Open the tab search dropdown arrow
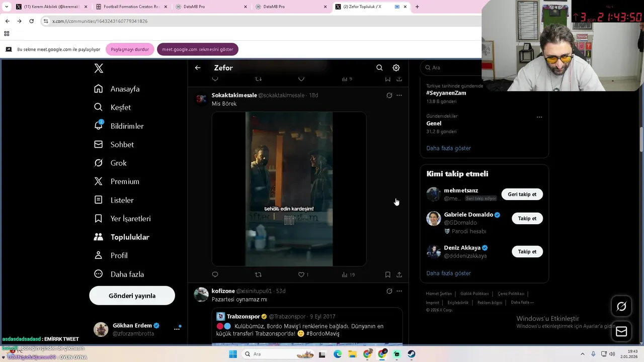This screenshot has width=644, height=362. [7, 7]
